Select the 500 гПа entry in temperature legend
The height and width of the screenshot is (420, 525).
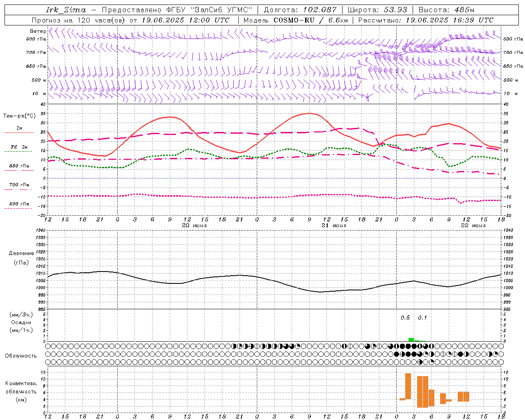[19, 204]
